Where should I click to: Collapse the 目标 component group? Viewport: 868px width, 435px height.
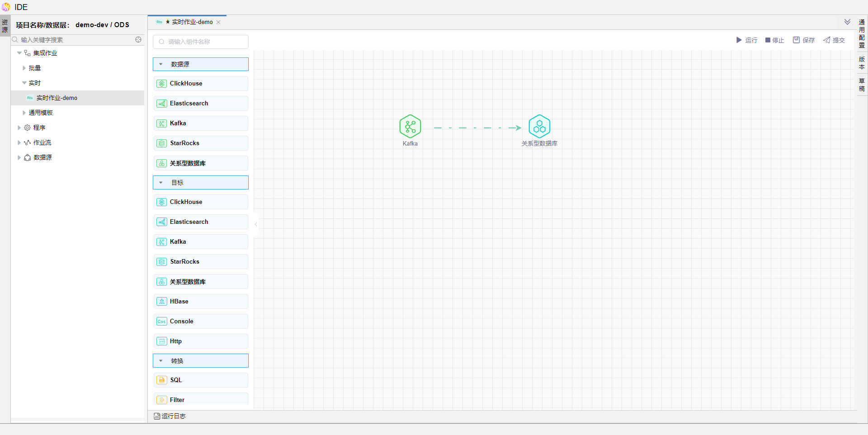[x=161, y=183]
